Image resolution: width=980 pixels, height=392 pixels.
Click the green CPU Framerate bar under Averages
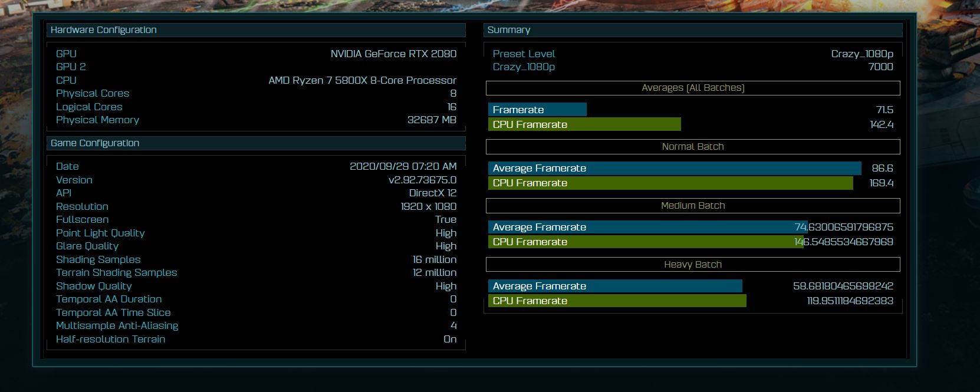584,124
